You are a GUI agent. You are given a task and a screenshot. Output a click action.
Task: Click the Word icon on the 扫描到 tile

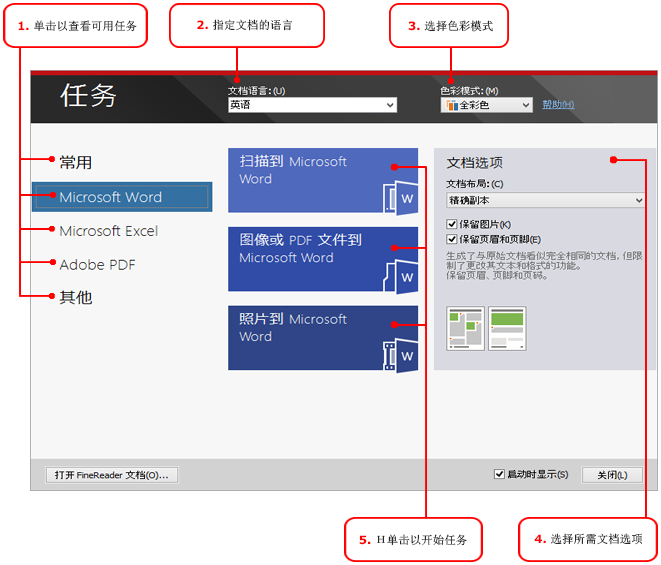pos(401,198)
